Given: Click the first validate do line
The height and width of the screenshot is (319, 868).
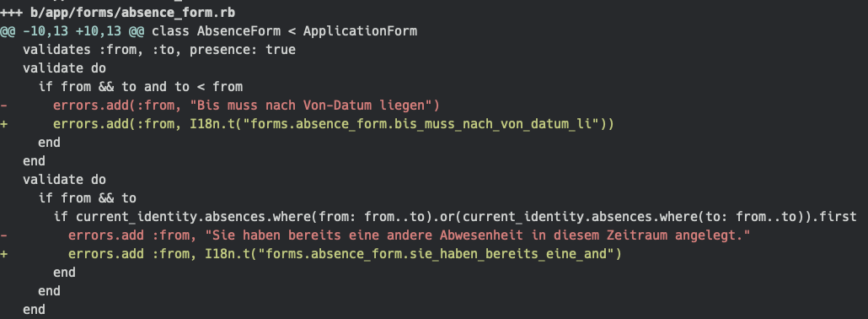Looking at the screenshot, I should (64, 68).
